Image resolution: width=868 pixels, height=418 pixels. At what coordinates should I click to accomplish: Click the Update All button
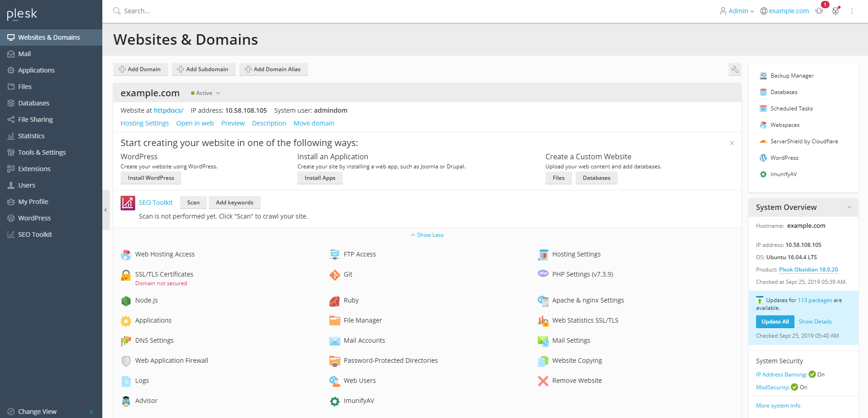[775, 322]
